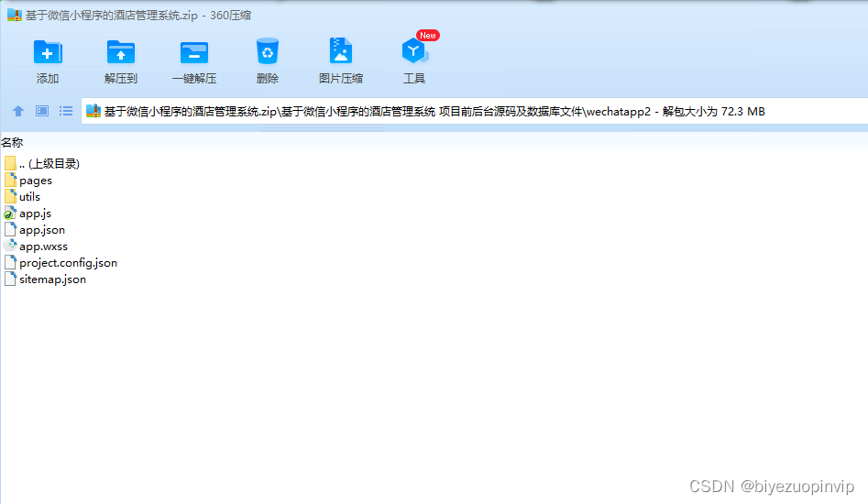Click the archive path address field

tap(475, 111)
